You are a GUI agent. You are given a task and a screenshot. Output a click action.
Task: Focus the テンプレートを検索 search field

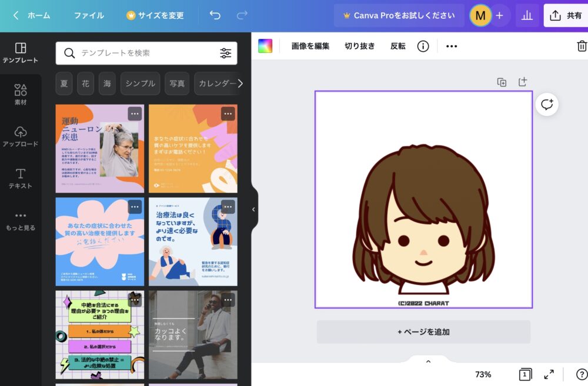point(146,53)
